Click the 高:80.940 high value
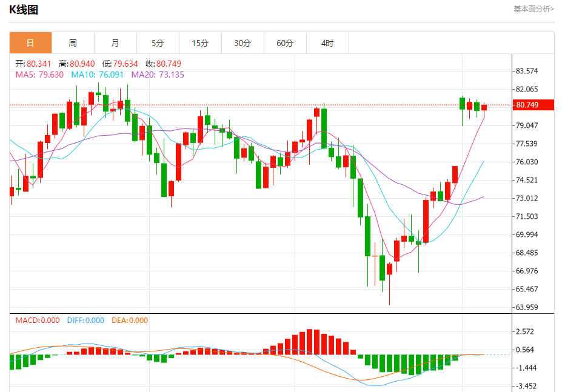This screenshot has width=562, height=392. pyautogui.click(x=77, y=64)
